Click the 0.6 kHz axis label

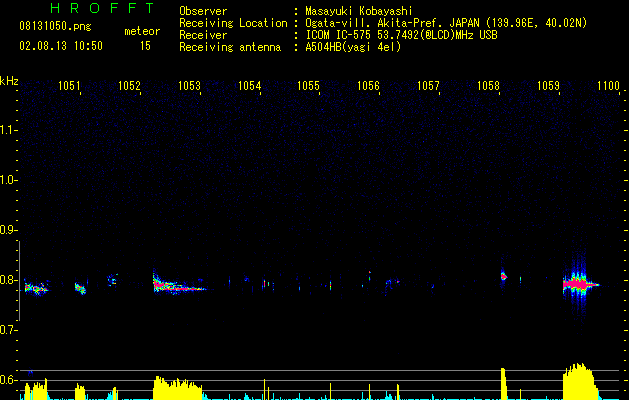[x=8, y=380]
